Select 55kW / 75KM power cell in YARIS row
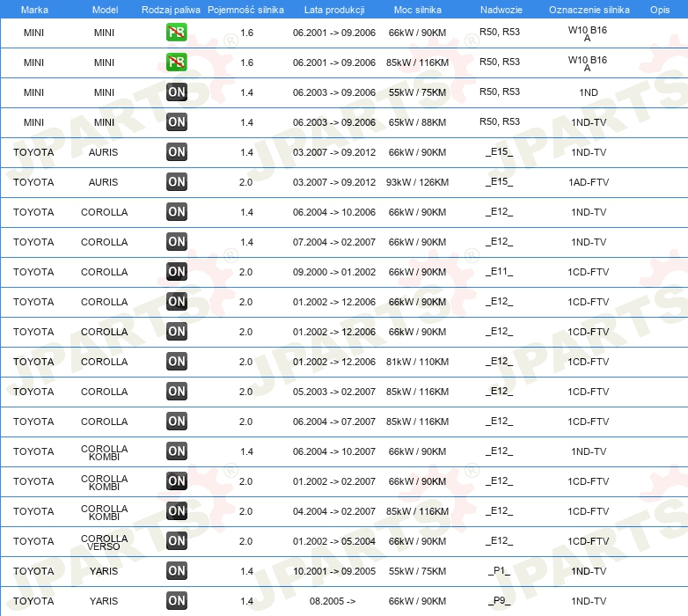The image size is (688, 616). [x=417, y=571]
